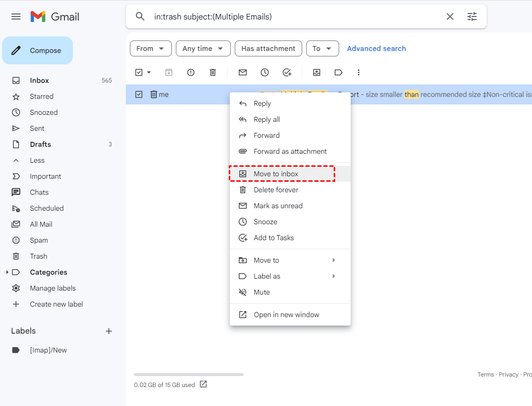Clear the search with X icon
Image resolution: width=532 pixels, height=406 pixels.
tap(450, 16)
